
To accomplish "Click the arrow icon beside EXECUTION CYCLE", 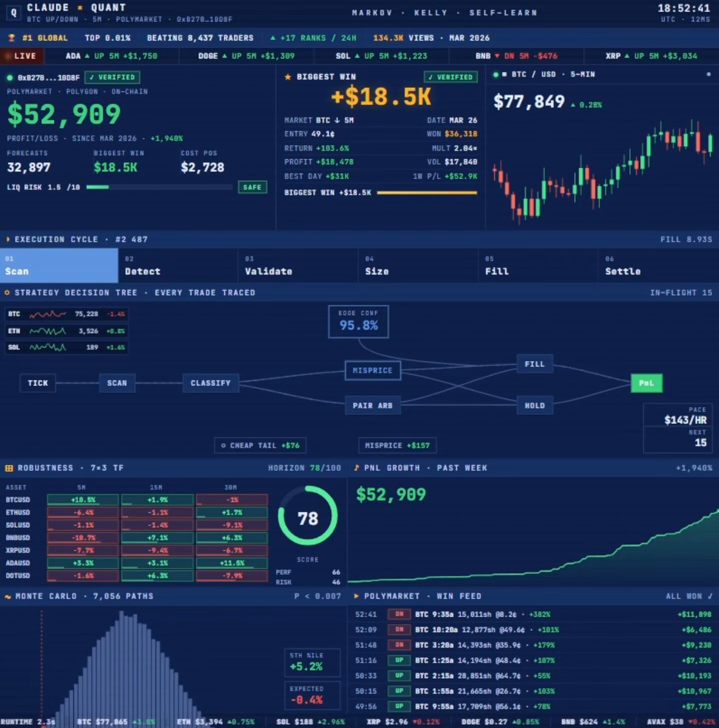I will pos(7,240).
